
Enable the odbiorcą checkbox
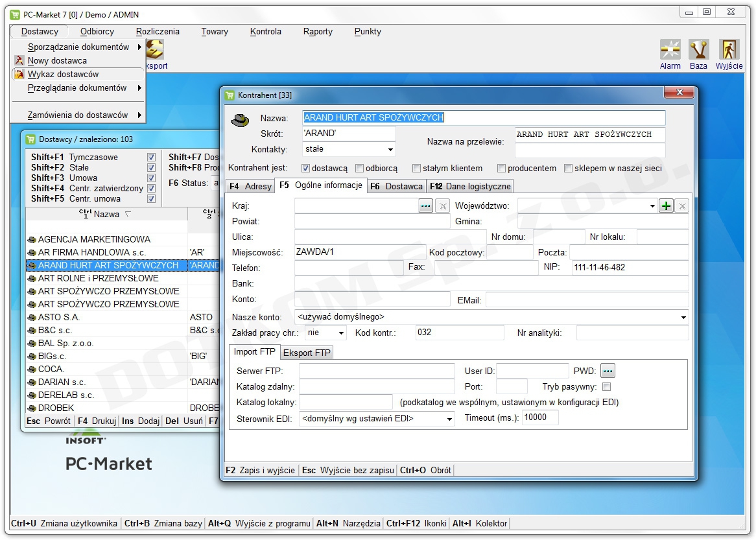[x=359, y=169]
